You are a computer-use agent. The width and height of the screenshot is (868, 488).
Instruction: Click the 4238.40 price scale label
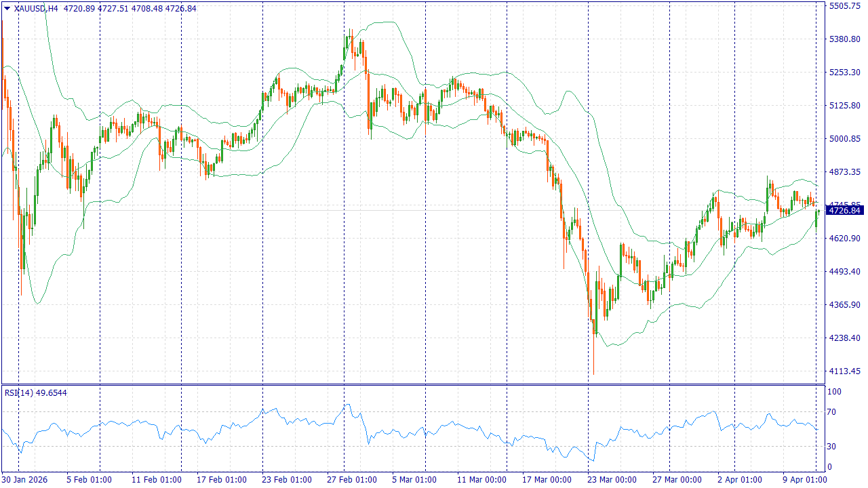coord(845,338)
